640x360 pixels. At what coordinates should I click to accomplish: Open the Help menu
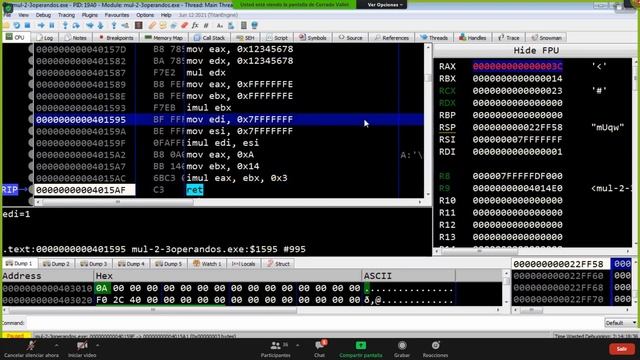(166, 15)
